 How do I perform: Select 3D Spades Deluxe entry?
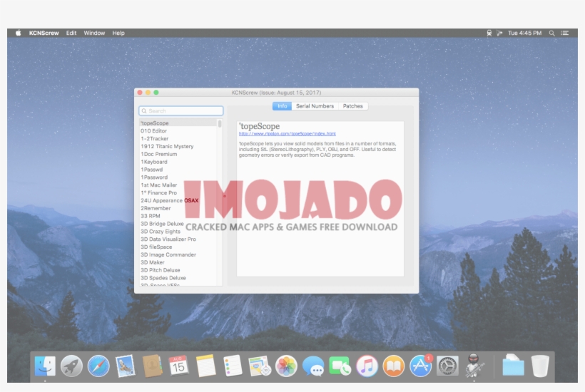(x=178, y=278)
